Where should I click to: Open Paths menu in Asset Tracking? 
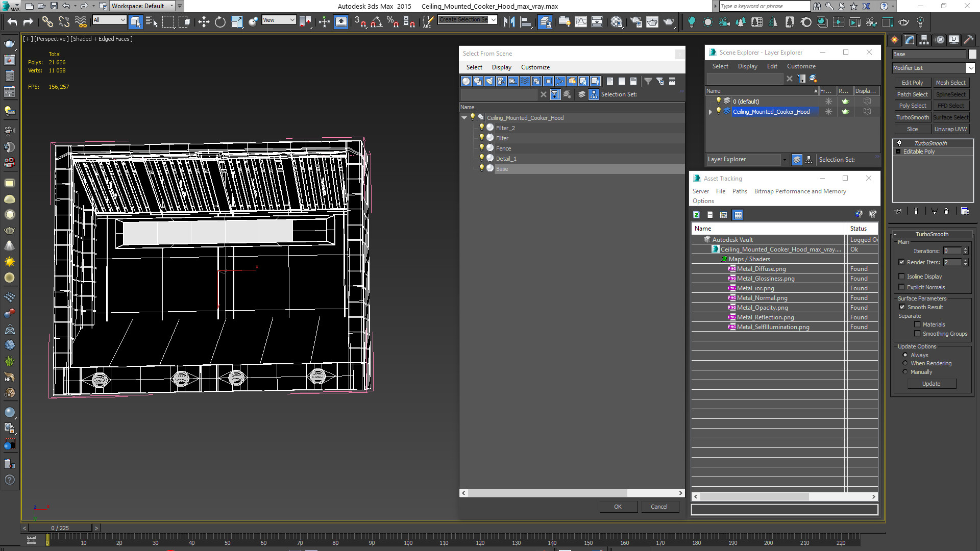point(740,191)
